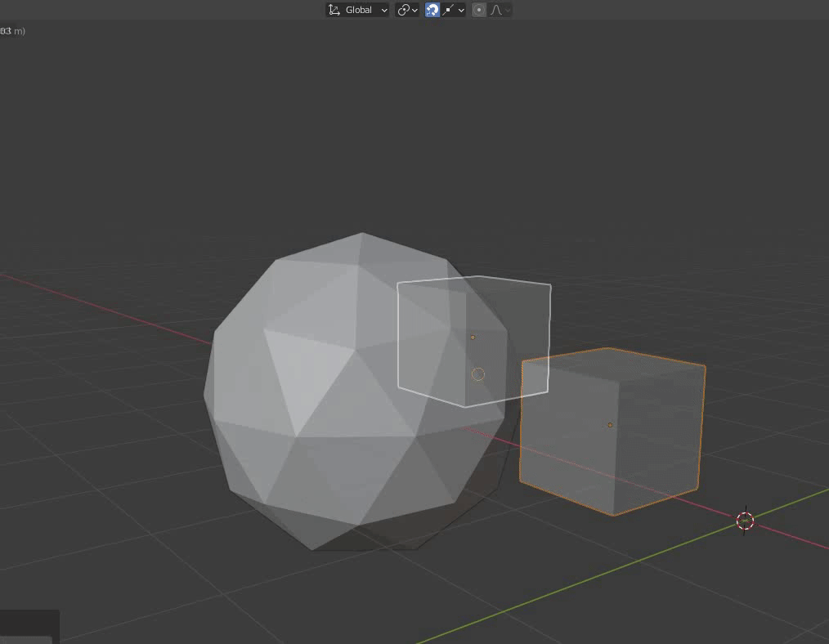The image size is (829, 644).
Task: Enable proportional editing toggle
Action: tap(479, 10)
